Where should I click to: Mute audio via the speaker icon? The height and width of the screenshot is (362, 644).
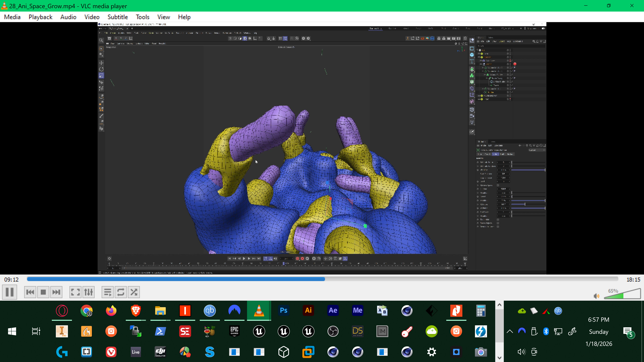[x=596, y=296]
